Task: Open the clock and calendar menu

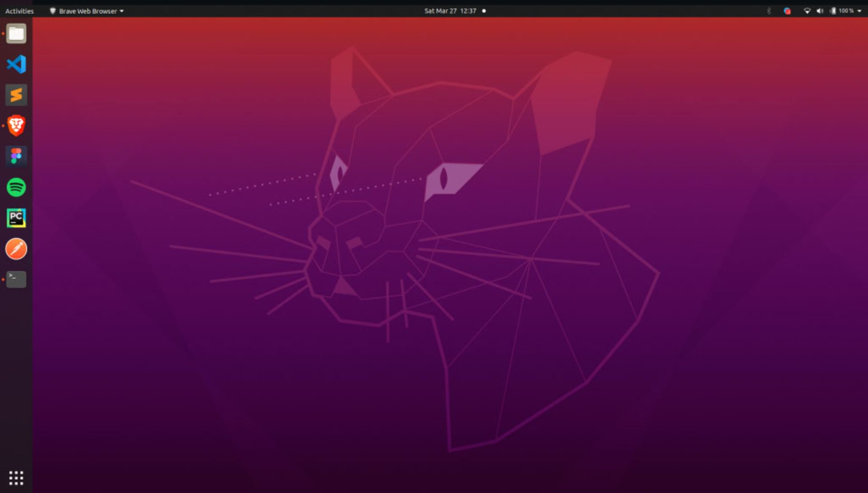Action: (450, 11)
